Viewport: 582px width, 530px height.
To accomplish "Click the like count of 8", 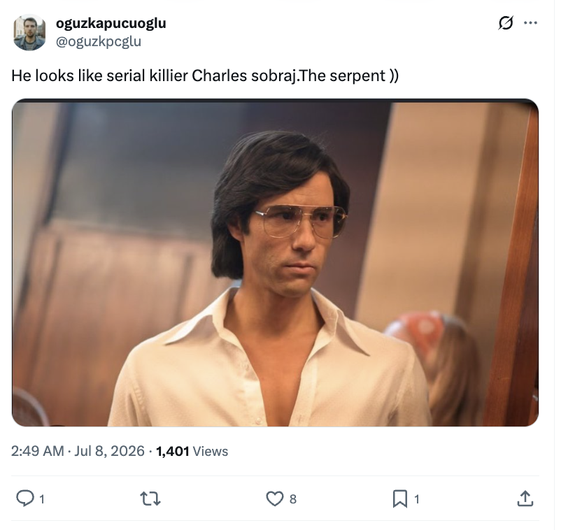I will 293,499.
